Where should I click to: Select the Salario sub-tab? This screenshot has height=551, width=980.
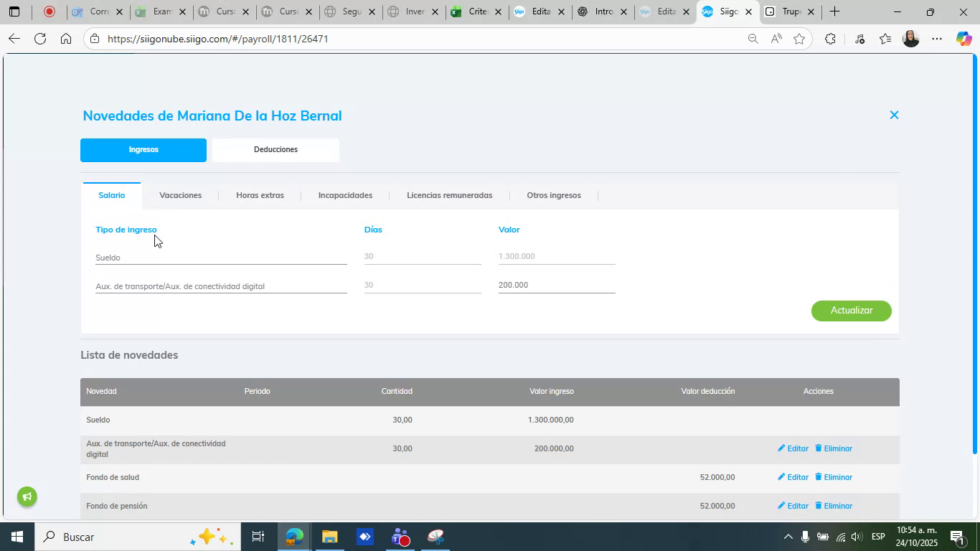pyautogui.click(x=111, y=195)
